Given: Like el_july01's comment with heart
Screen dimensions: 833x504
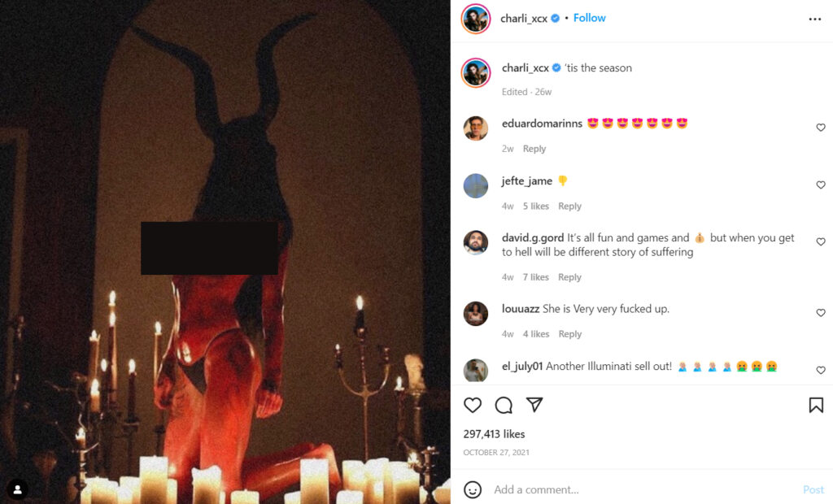Looking at the screenshot, I should click(x=821, y=370).
